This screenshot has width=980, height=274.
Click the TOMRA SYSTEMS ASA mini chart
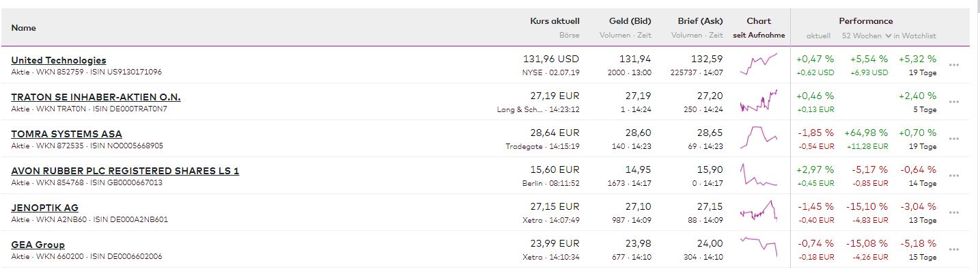pyautogui.click(x=759, y=139)
